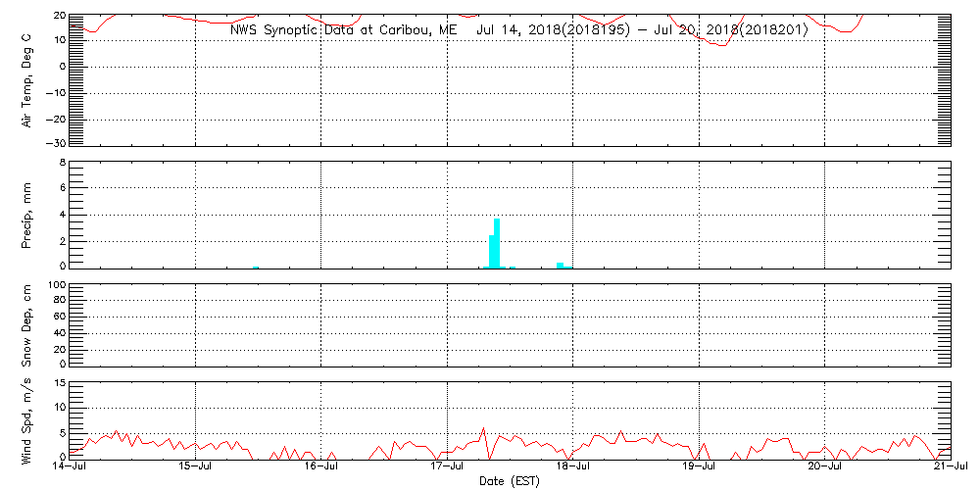980x490 pixels.
Task: Pick the 17-Jul date tick label
Action: 447,467
